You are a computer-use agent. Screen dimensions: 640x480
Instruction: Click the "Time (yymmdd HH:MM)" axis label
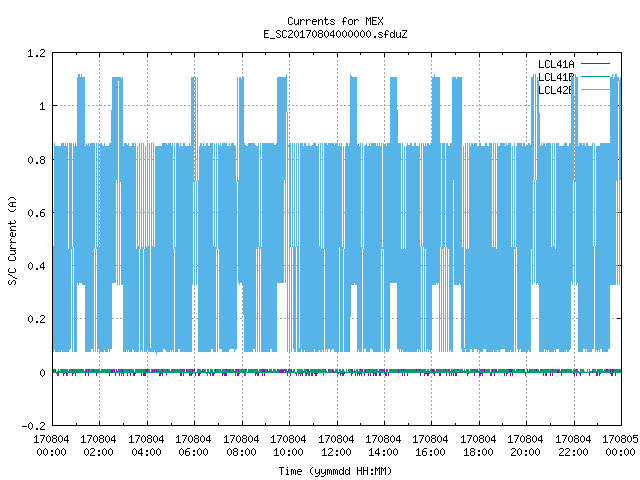click(335, 471)
